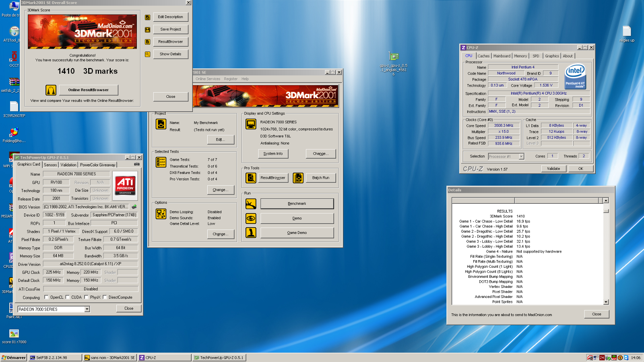Enable the CUDA checkbox in GPU-Z
644x362 pixels.
click(x=68, y=298)
